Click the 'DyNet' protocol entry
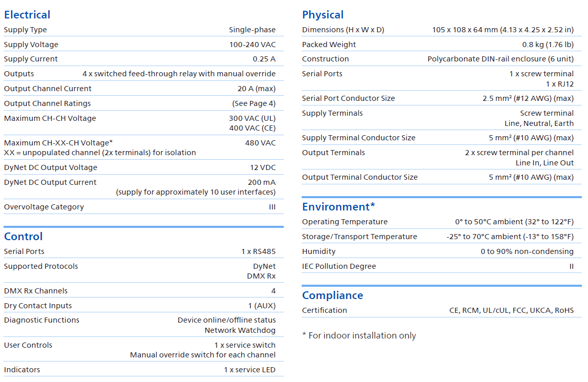Viewport: 588px width, 382px height. [x=264, y=266]
